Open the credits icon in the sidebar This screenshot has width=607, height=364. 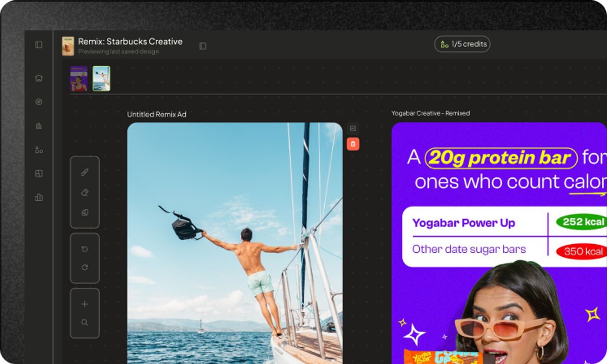(x=38, y=150)
